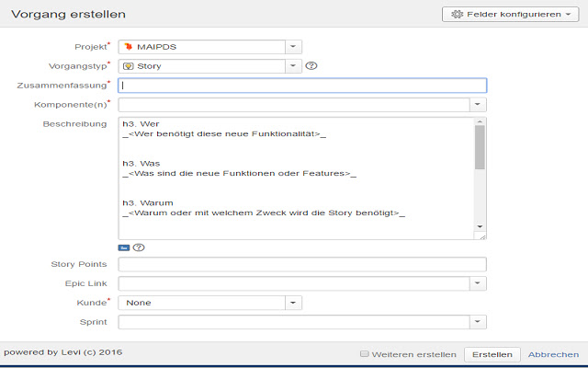
Task: Click the 'Weiteren erstellen' label text
Action: pos(414,354)
